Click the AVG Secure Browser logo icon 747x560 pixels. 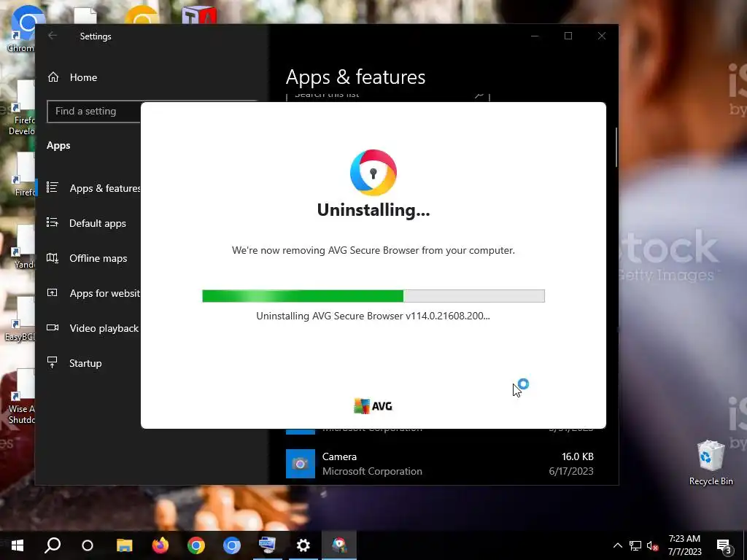373,172
